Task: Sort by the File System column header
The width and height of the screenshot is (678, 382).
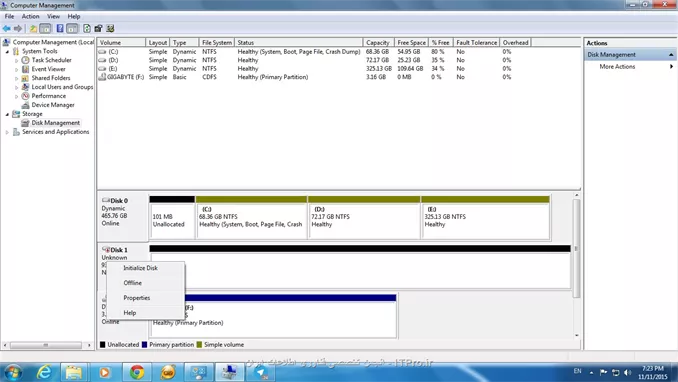Action: [217, 43]
